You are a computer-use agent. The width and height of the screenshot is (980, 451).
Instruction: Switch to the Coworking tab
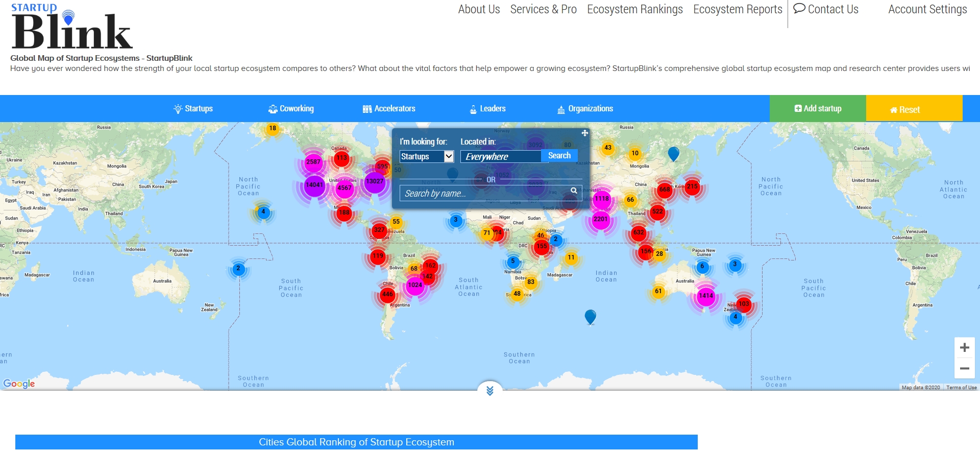(x=291, y=109)
